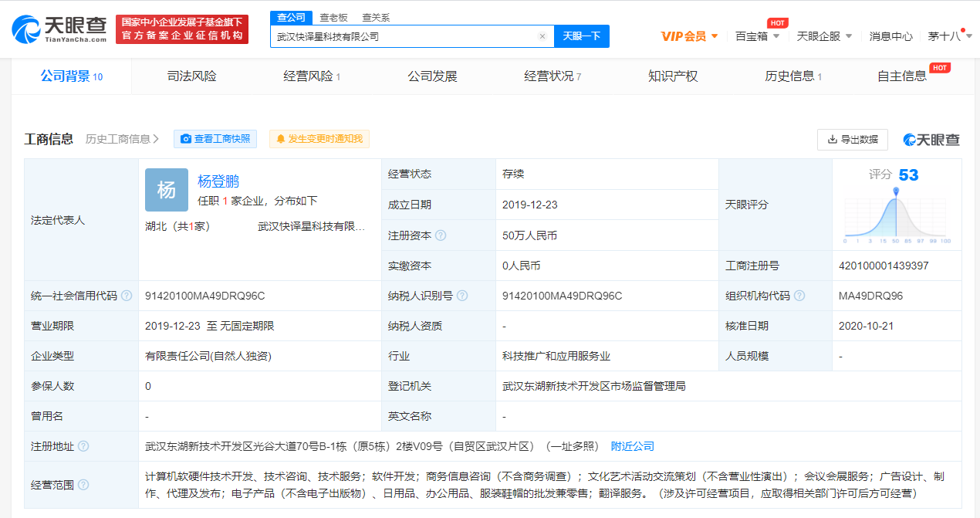Screen dimensions: 980x518
Task: Open help icon next to 统一社会信用代码
Action: pyautogui.click(x=127, y=296)
